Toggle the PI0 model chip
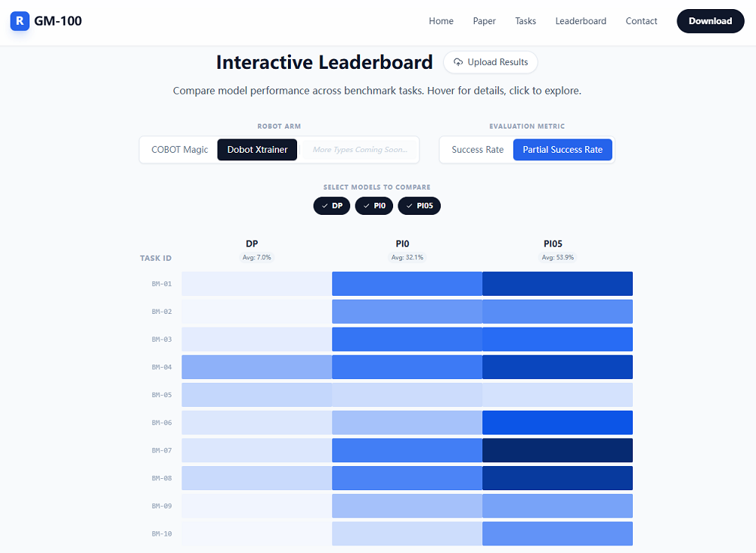This screenshot has width=756, height=553. tap(374, 206)
